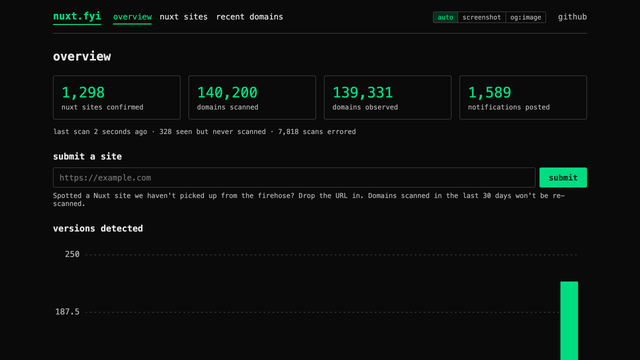This screenshot has width=640, height=360.
Task: Select the auto preview mode
Action: (445, 17)
